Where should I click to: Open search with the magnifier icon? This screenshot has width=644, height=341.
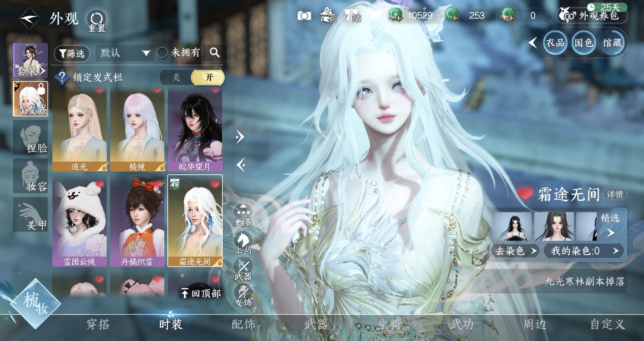click(215, 53)
